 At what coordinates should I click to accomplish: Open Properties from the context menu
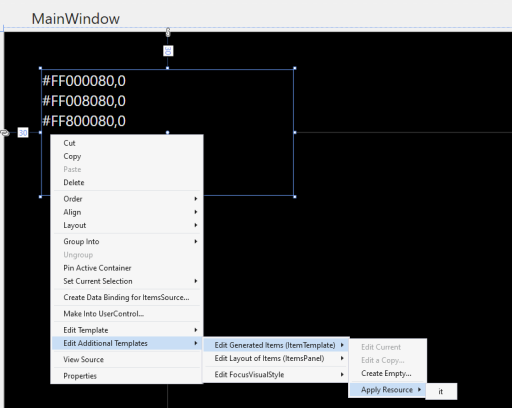tap(127, 376)
